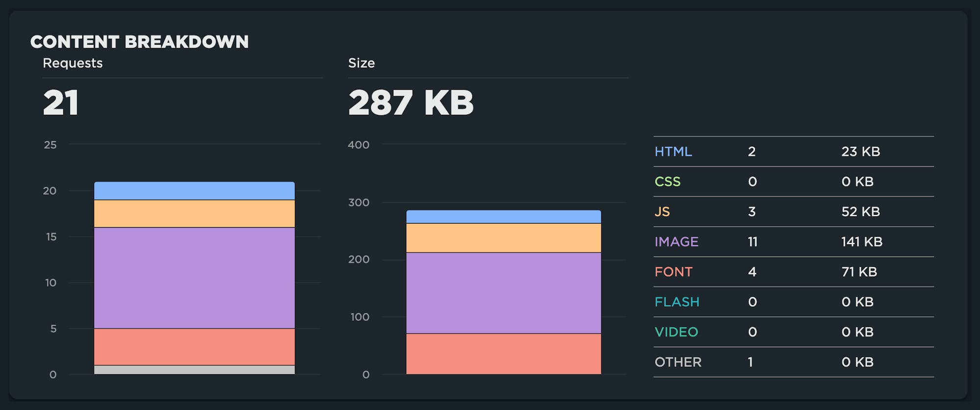The height and width of the screenshot is (410, 980).
Task: Select the purple Image segment in Requests bar
Action: 194,278
